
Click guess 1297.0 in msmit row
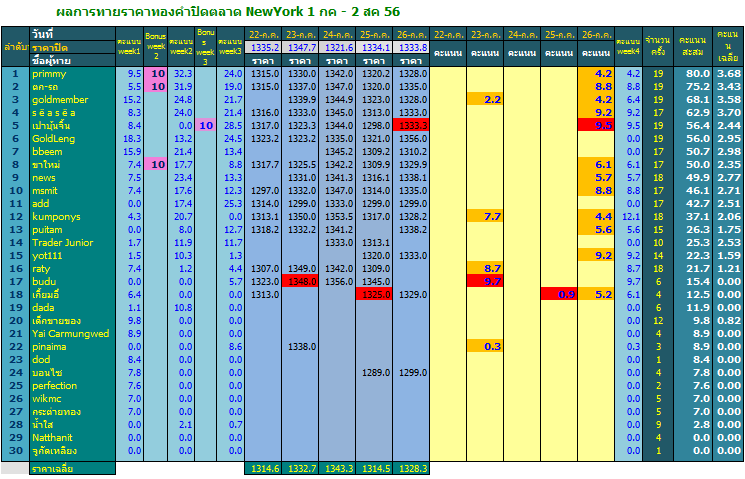(x=265, y=191)
